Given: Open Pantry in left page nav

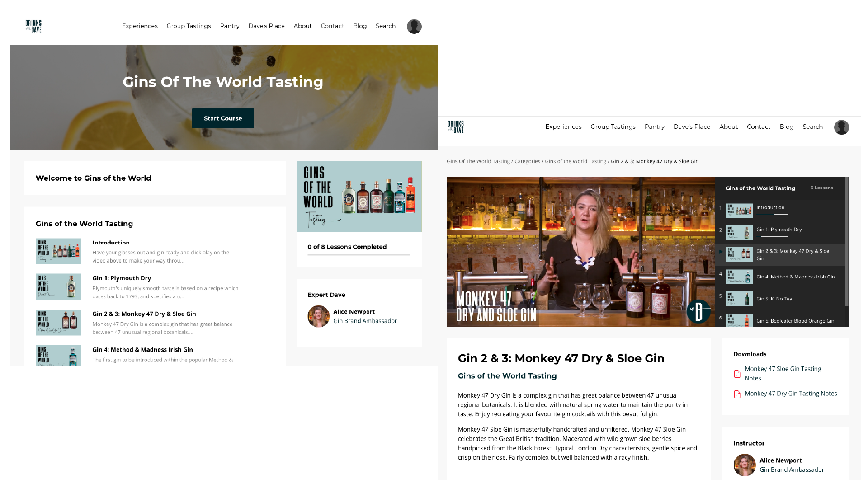Looking at the screenshot, I should point(230,26).
